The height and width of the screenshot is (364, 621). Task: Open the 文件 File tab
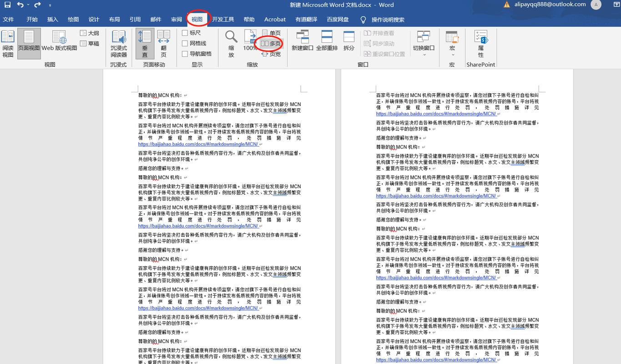(8, 20)
